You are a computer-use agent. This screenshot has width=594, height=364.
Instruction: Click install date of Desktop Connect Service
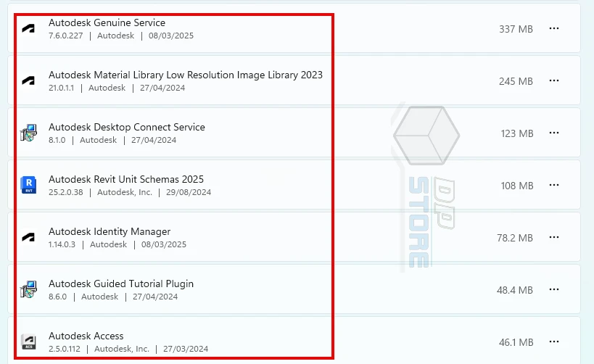(154, 140)
